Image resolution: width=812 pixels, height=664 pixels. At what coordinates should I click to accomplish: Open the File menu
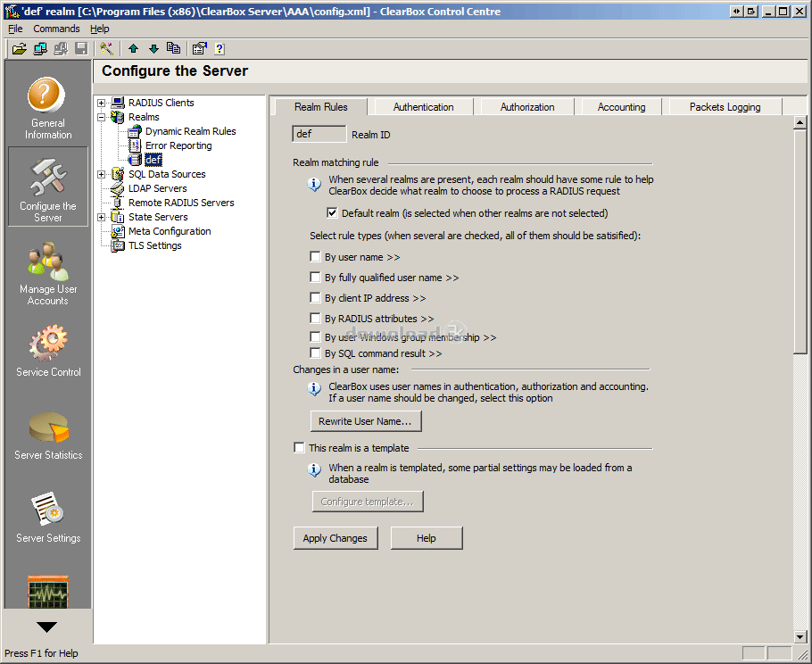tap(15, 29)
